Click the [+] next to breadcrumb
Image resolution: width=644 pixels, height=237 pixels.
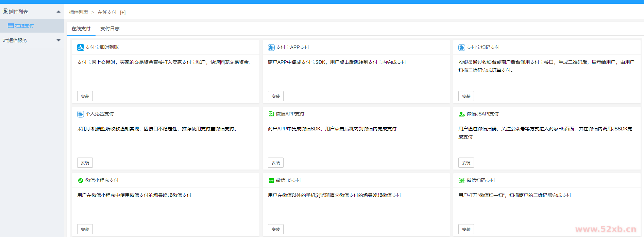123,13
